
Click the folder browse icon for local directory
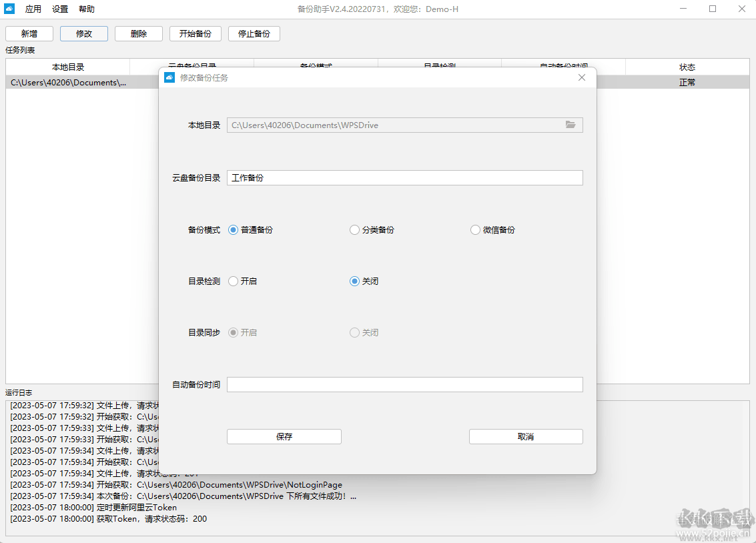click(x=571, y=125)
